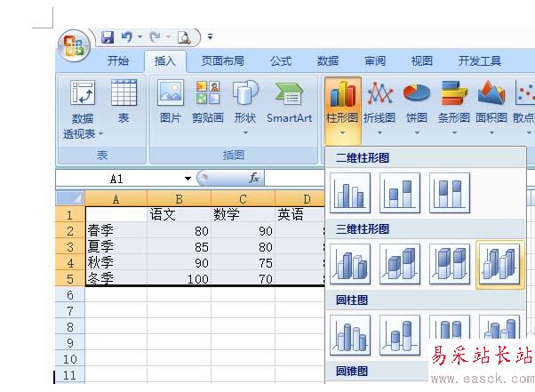535x392 pixels.
Task: Expand the Undo history dropdown arrow
Action: (140, 36)
